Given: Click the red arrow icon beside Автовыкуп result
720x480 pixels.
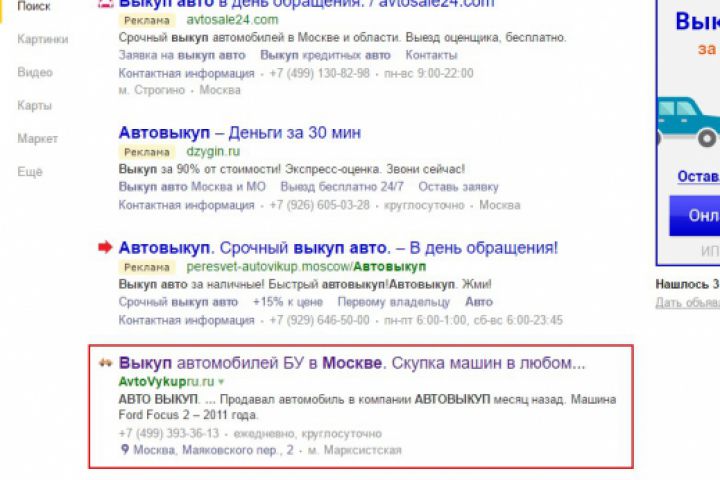Looking at the screenshot, I should point(105,247).
